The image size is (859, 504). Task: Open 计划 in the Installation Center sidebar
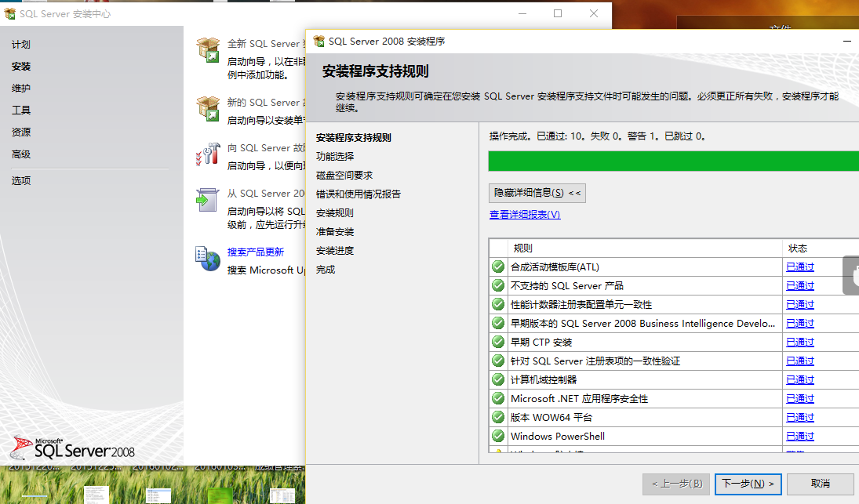(x=21, y=45)
